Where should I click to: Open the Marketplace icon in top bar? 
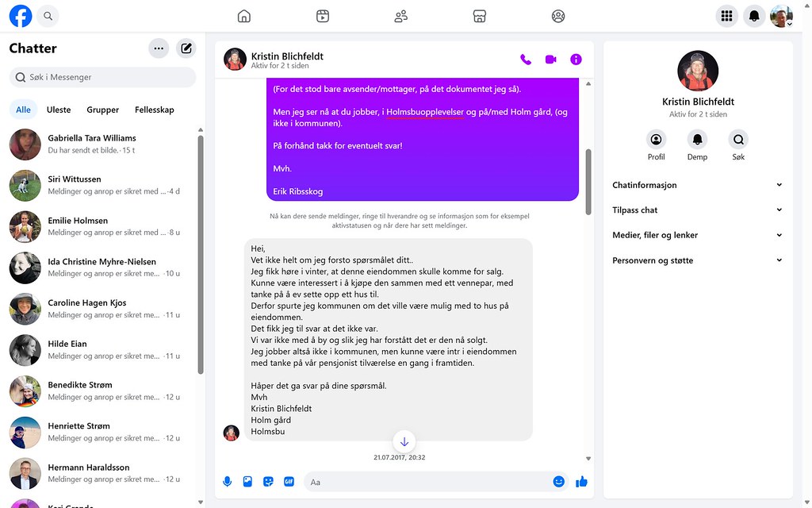480,16
